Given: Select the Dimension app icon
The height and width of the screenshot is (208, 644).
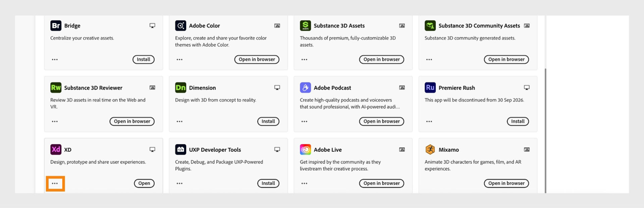Looking at the screenshot, I should (180, 87).
